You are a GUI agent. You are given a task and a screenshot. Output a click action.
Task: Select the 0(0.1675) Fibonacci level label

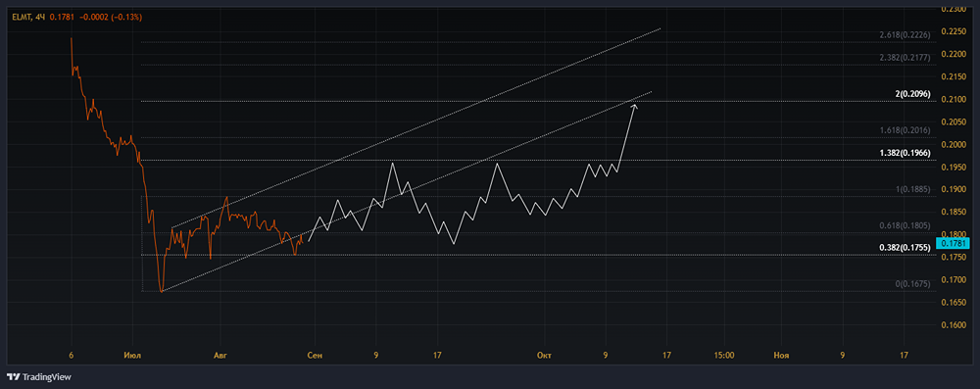click(x=913, y=284)
